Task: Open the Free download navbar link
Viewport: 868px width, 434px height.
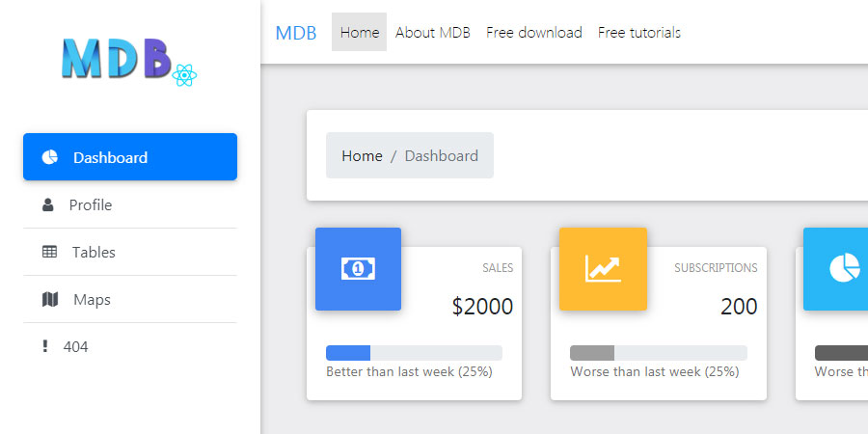Action: (x=534, y=32)
